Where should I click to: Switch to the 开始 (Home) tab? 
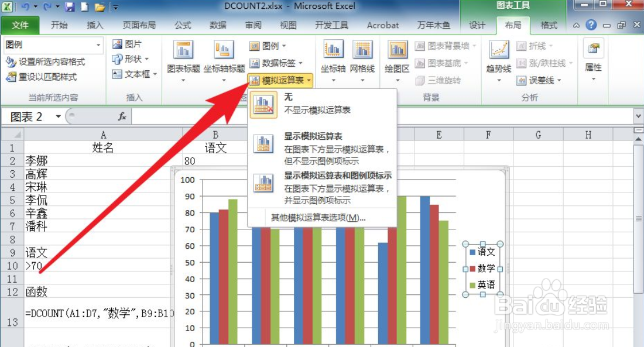pyautogui.click(x=59, y=26)
